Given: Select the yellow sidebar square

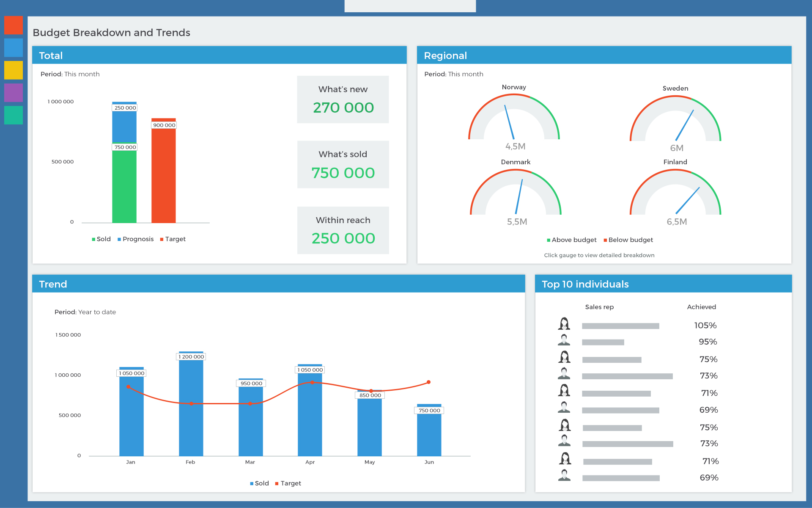Looking at the screenshot, I should (x=13, y=70).
